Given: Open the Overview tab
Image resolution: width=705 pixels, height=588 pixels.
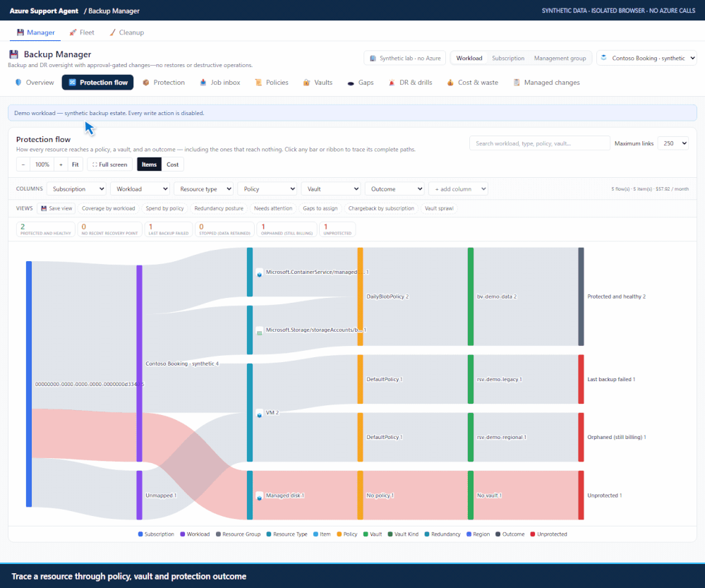Looking at the screenshot, I should (x=35, y=83).
